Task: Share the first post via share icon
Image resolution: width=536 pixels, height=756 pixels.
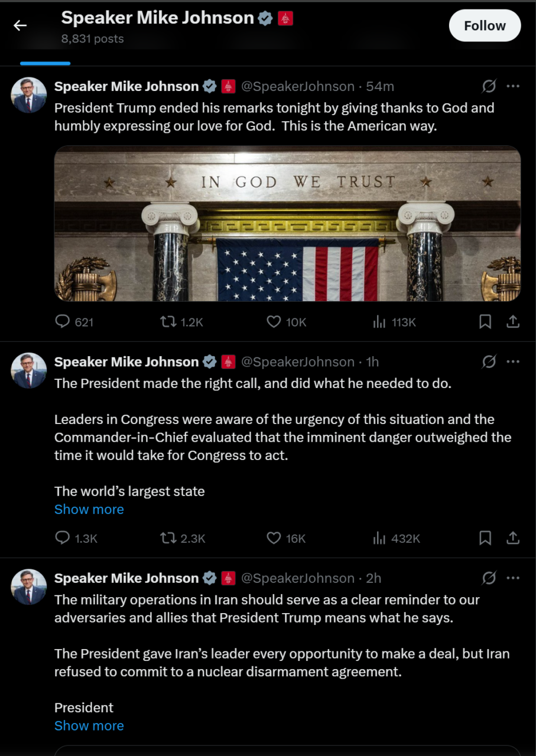Action: [x=514, y=321]
